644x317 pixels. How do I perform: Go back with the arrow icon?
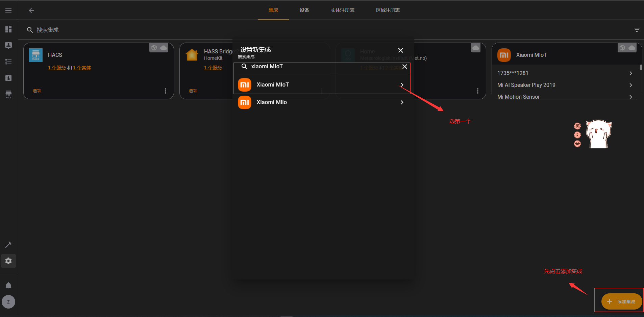coord(31,10)
